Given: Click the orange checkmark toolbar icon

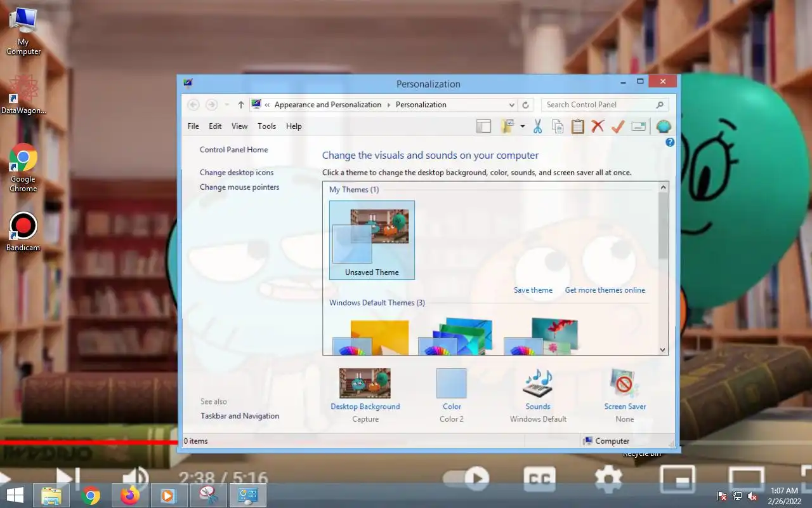Looking at the screenshot, I should pyautogui.click(x=617, y=126).
